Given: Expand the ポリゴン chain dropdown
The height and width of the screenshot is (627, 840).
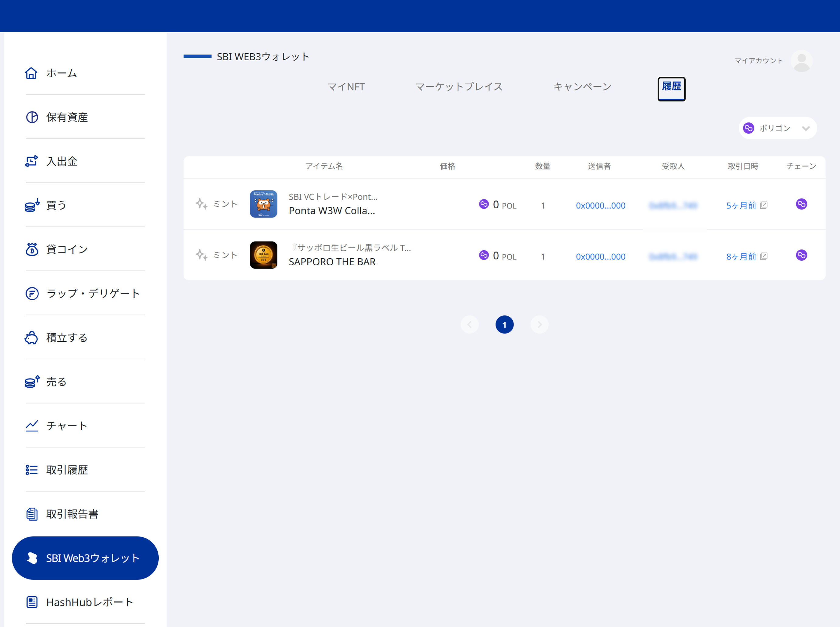Looking at the screenshot, I should click(778, 128).
